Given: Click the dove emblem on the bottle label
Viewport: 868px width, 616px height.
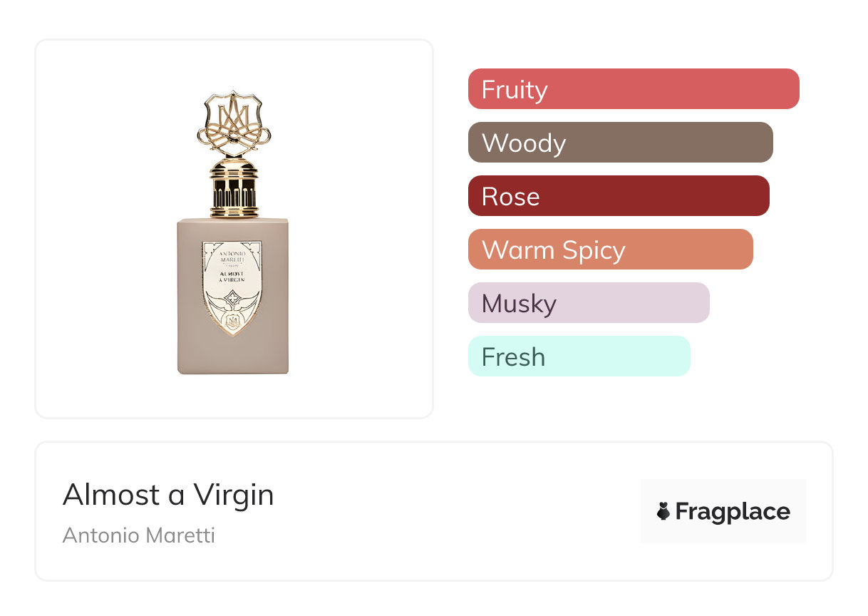Looking at the screenshot, I should click(232, 302).
